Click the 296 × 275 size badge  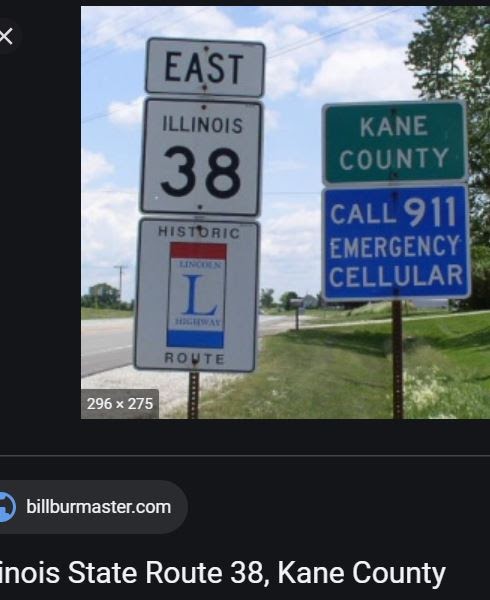[120, 404]
